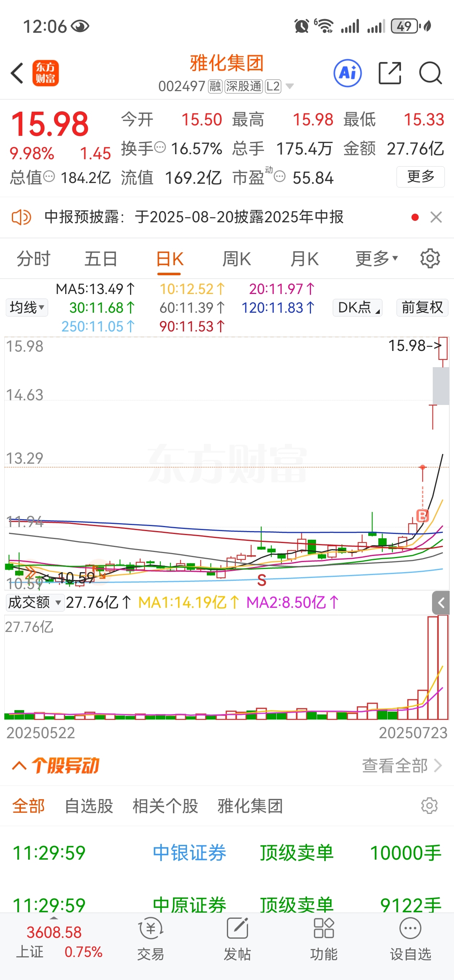Tap the 15.98 current price

click(49, 124)
